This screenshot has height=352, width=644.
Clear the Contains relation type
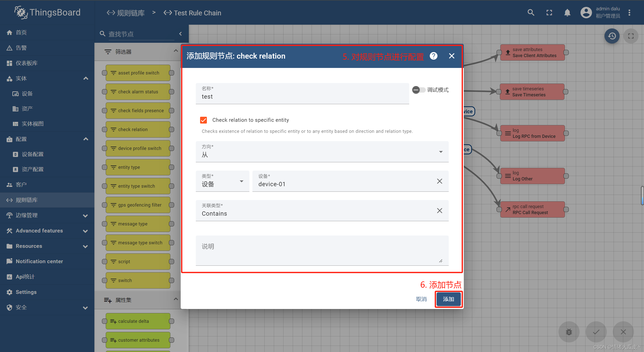coord(439,211)
